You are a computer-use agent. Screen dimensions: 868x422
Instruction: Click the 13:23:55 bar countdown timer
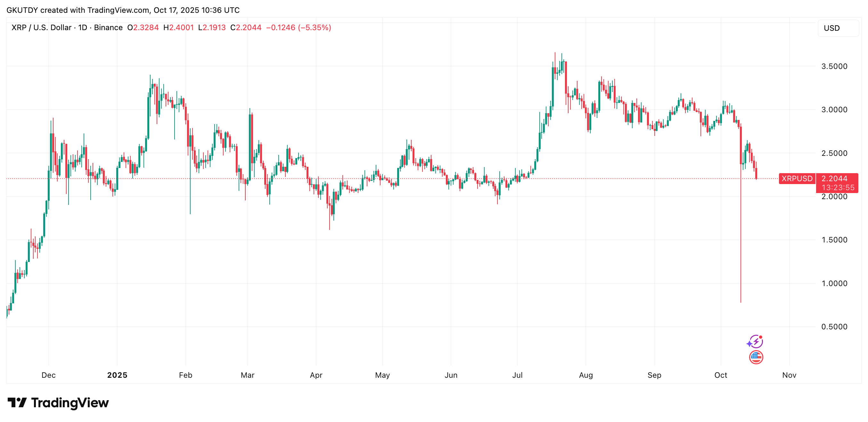[x=838, y=188]
